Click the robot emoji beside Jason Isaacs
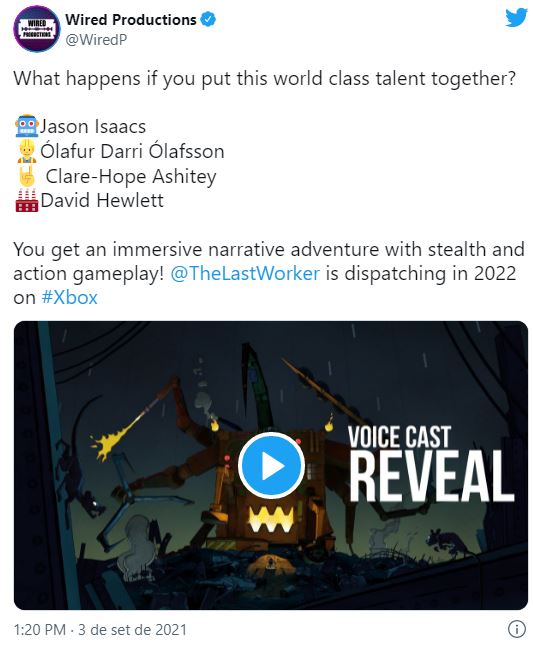Image resolution: width=533 pixels, height=649 pixels. pyautogui.click(x=26, y=126)
